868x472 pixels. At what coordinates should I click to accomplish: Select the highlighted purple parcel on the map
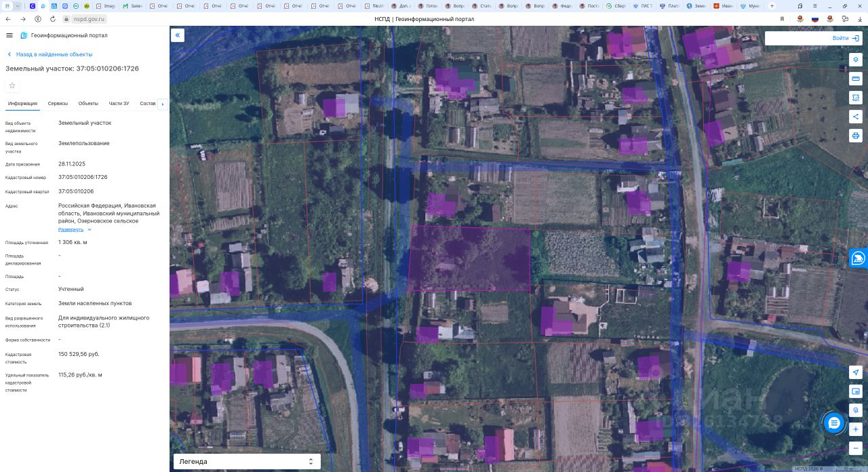[469, 258]
